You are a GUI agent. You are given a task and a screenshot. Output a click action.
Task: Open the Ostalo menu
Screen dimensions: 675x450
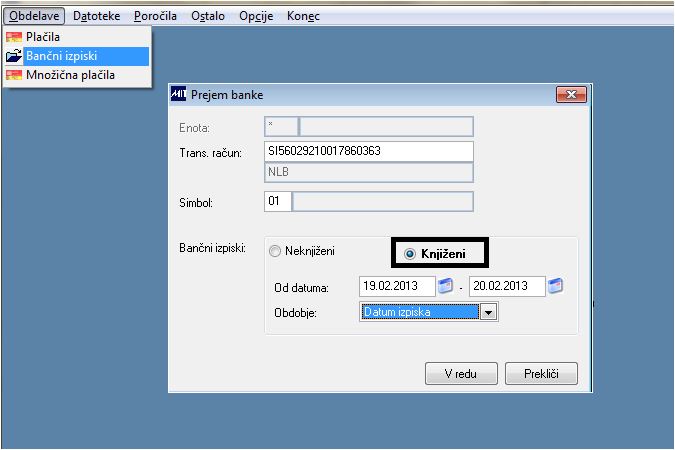tap(208, 16)
